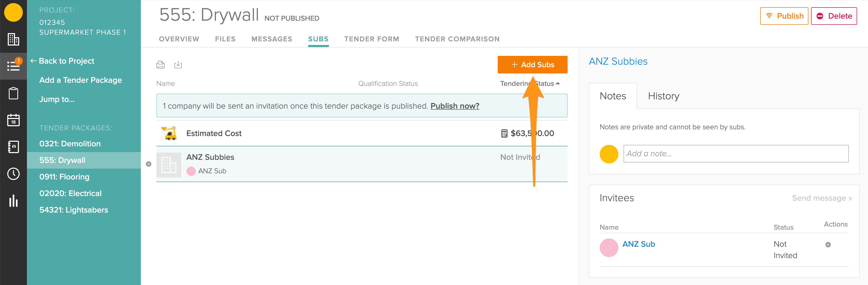Click the Add Subs button

pyautogui.click(x=532, y=65)
